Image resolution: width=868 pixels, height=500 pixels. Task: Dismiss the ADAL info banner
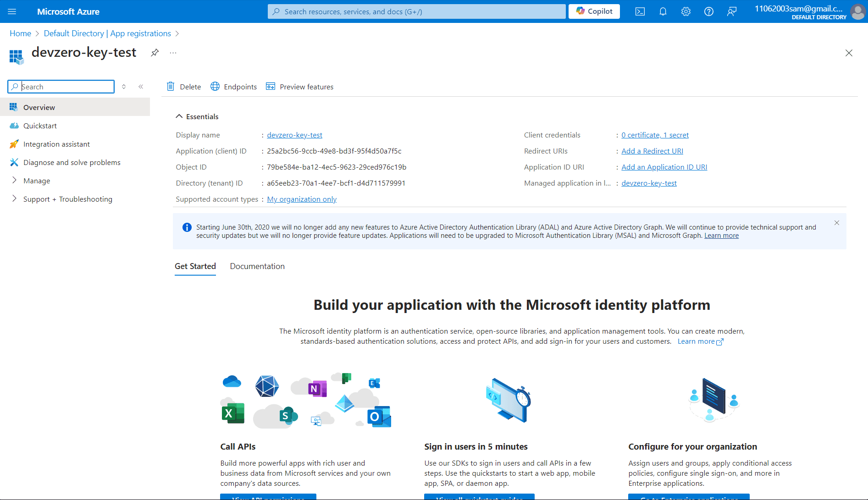[x=837, y=223]
